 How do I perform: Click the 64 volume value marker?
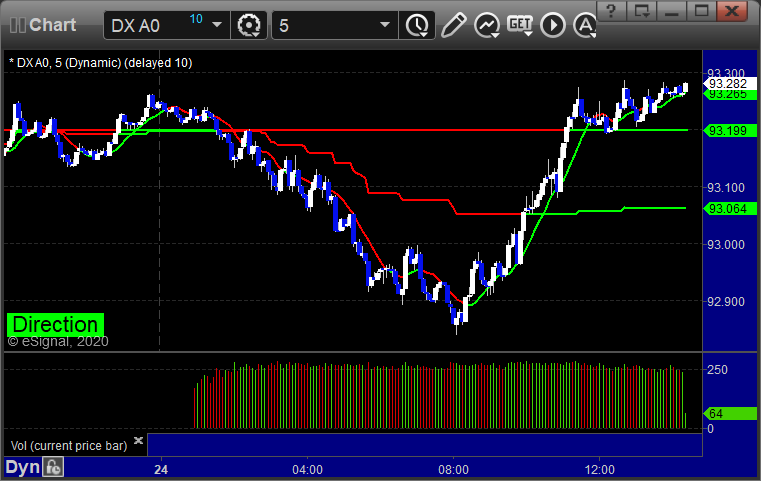730,414
